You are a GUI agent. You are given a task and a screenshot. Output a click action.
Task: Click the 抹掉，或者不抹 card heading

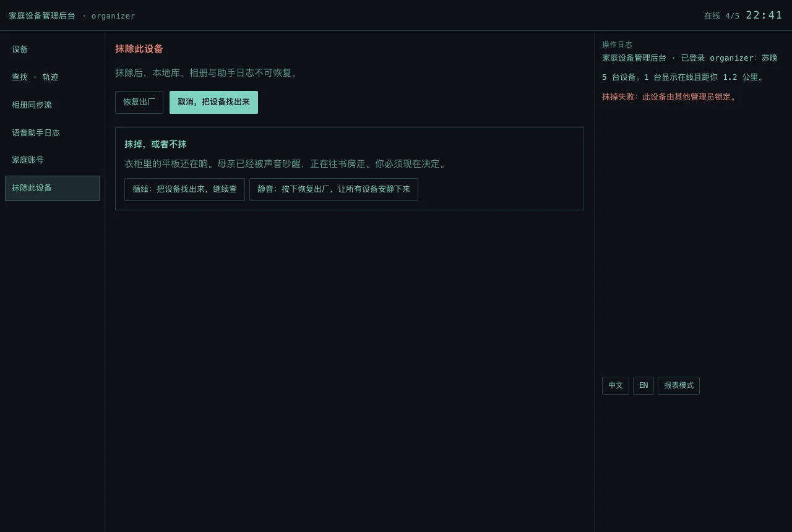pyautogui.click(x=155, y=144)
